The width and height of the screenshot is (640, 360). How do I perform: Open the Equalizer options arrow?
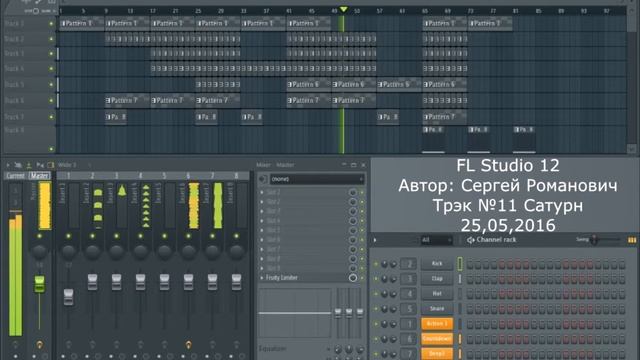point(328,349)
